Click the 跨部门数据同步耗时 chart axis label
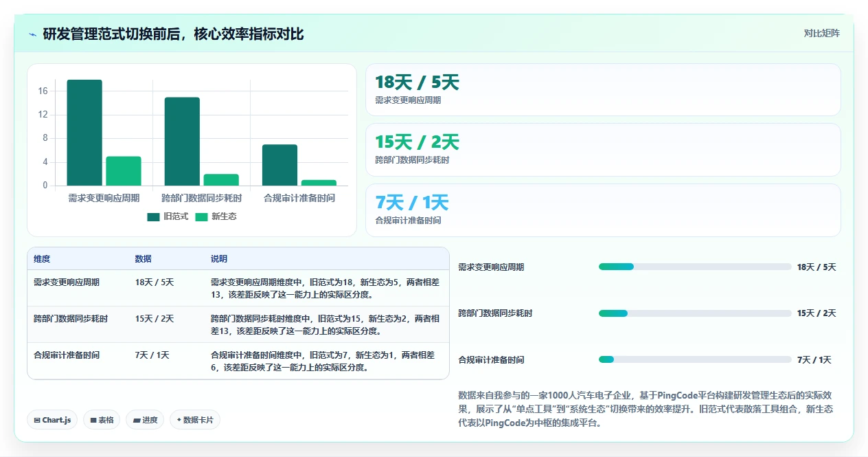Viewport: 868px width, 457px height. pyautogui.click(x=201, y=198)
